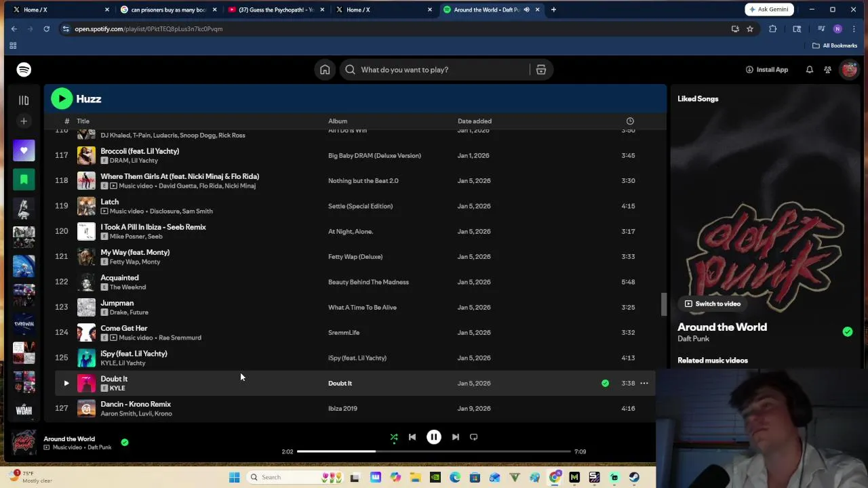868x488 pixels.
Task: Go to Spotify Home
Action: [x=325, y=70]
